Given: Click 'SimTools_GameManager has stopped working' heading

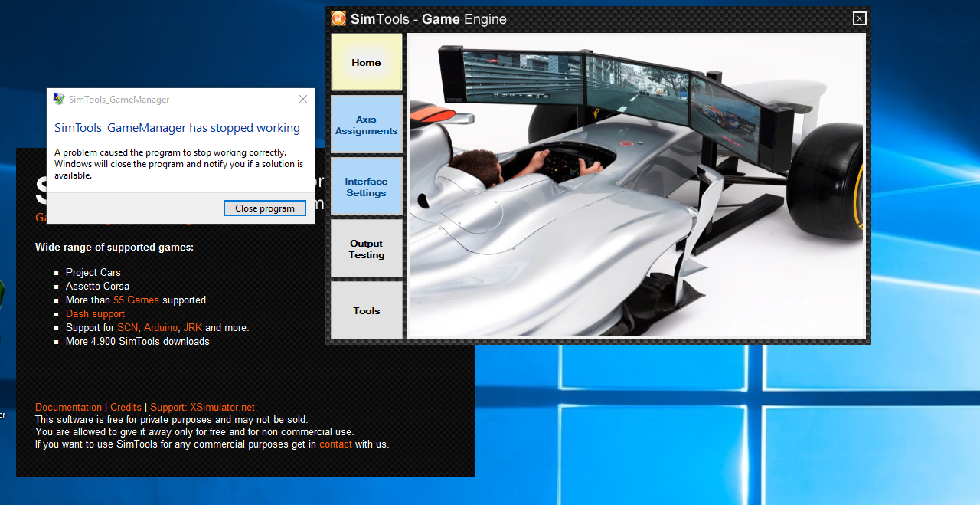Looking at the screenshot, I should point(177,128).
